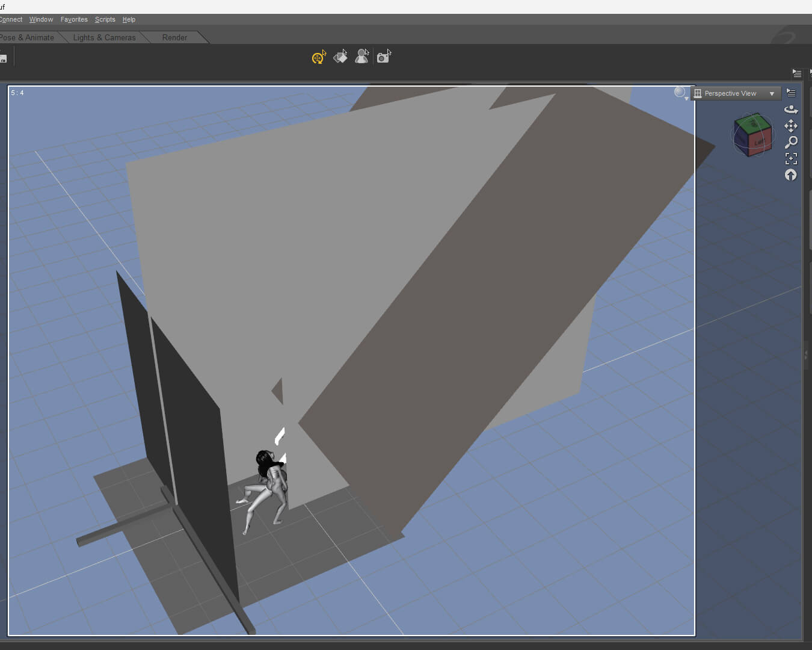812x650 pixels.
Task: Use the zoom magnifier viewport control
Action: pos(791,142)
